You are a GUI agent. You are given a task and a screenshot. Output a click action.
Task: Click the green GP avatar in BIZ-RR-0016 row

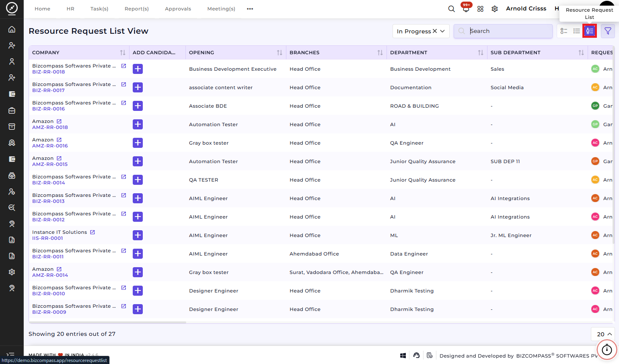(x=595, y=106)
